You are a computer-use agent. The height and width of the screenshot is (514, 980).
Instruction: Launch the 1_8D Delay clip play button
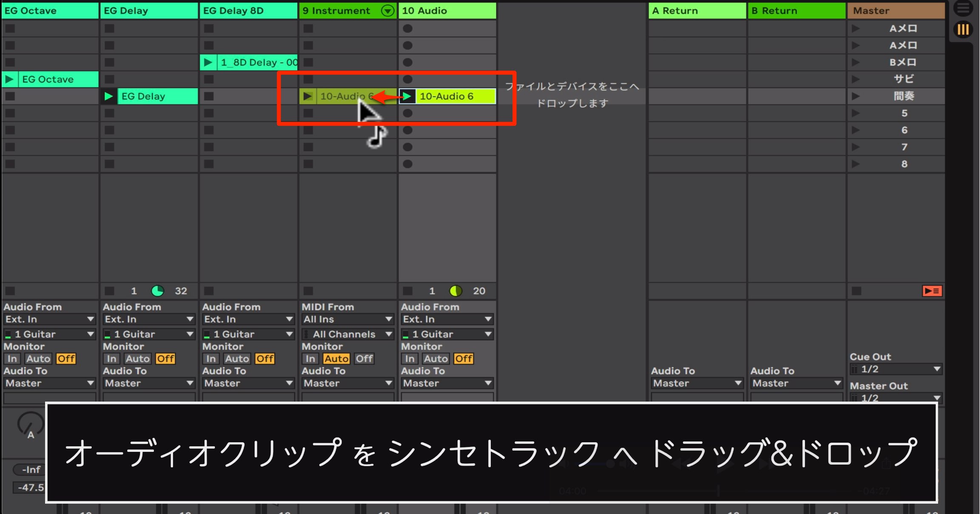coord(208,62)
